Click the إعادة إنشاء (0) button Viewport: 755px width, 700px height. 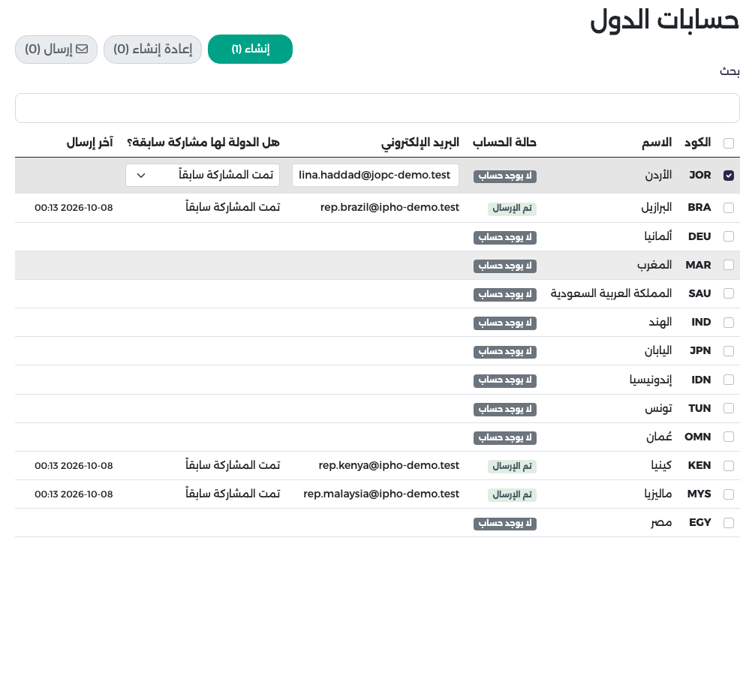(x=152, y=49)
